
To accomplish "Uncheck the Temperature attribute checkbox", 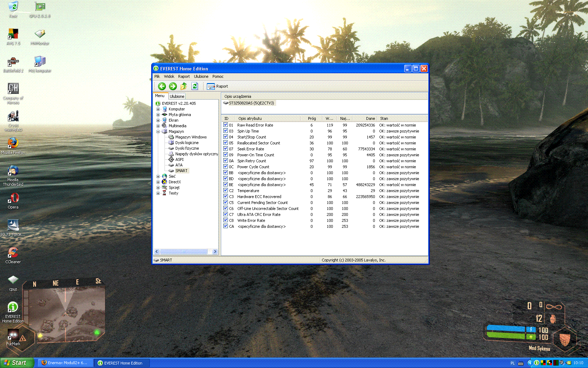I will click(226, 190).
